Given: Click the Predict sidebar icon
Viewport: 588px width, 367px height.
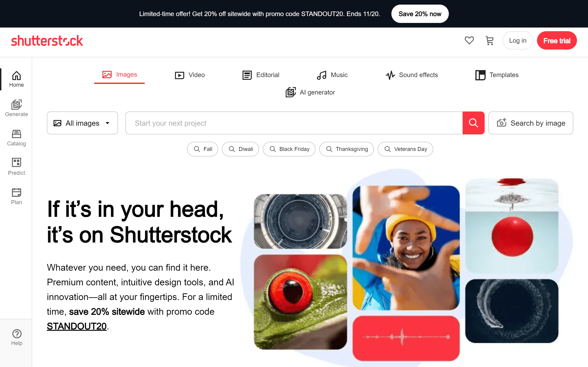Looking at the screenshot, I should coord(16,166).
